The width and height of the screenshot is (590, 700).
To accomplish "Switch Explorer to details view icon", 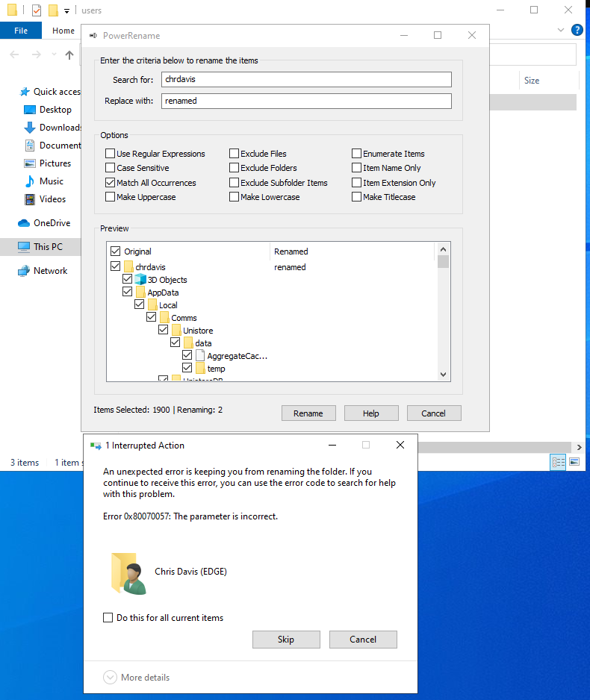I will [x=559, y=462].
